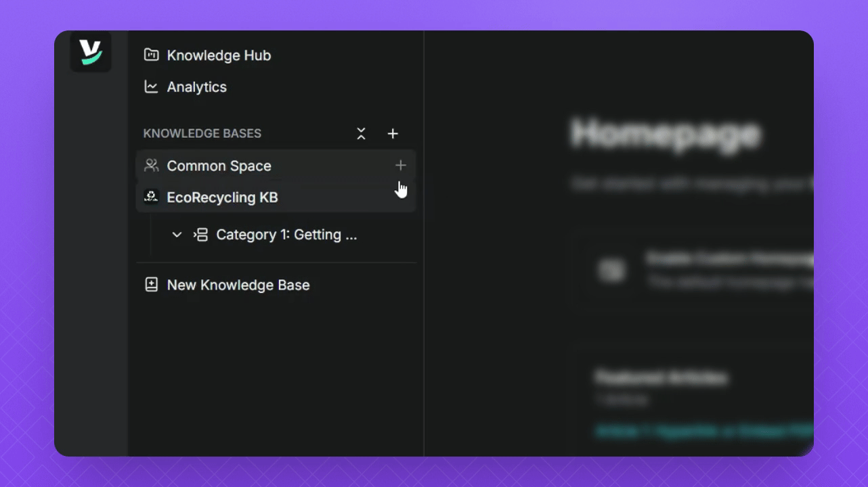Click the Analytics chart icon
Viewport: 868px width, 487px height.
pos(151,87)
